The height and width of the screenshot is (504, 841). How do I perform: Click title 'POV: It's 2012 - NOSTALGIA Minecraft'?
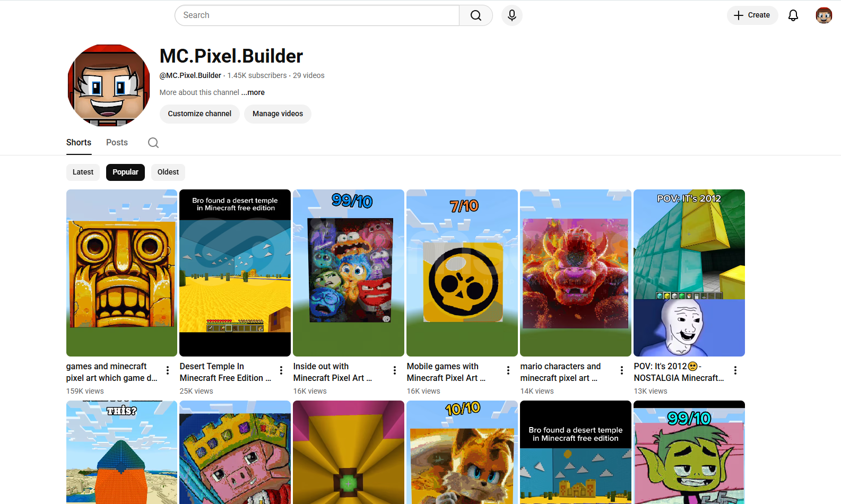679,372
